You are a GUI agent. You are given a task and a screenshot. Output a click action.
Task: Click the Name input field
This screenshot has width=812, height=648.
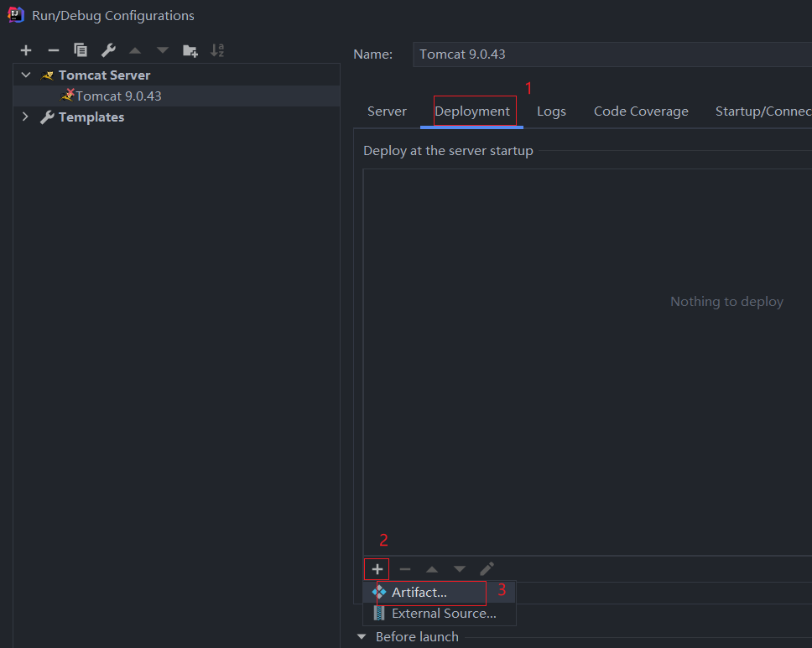[612, 54]
